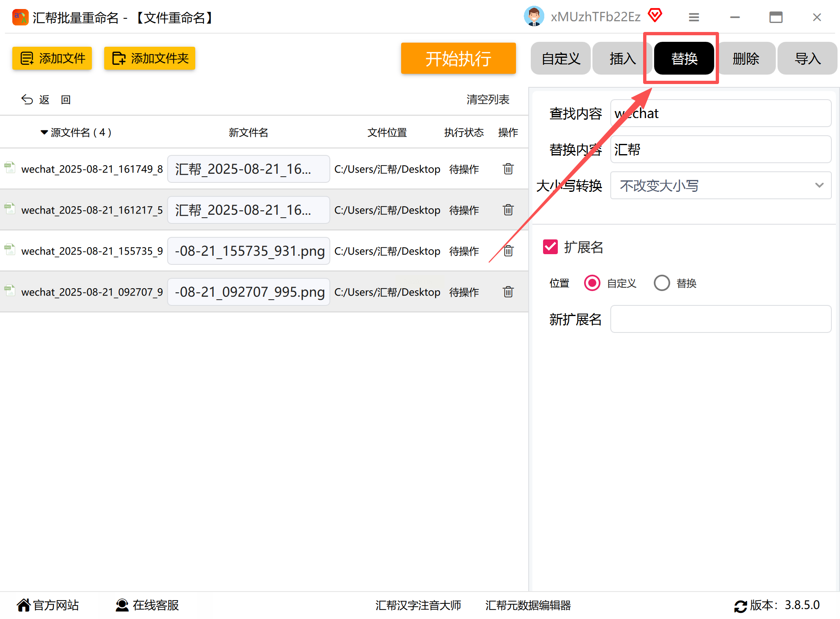The width and height of the screenshot is (840, 619).
Task: Delete the wechat_2025-08-21_161749 row via trash icon
Action: 508,169
